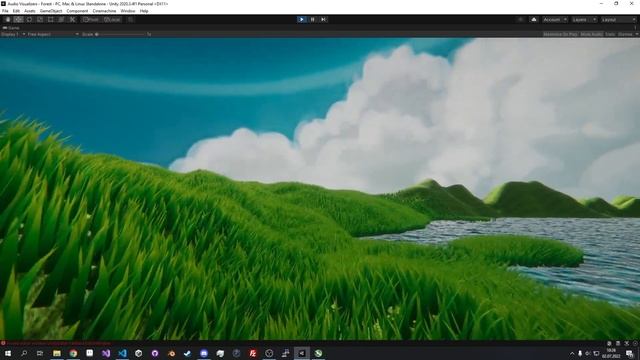
Task: Open the taskbar clock and date
Action: 611,353
